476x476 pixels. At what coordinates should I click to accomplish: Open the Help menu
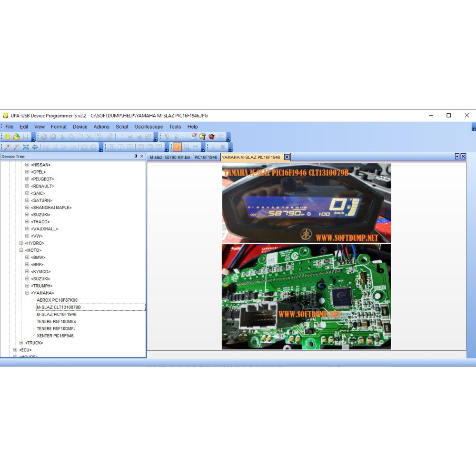(192, 127)
